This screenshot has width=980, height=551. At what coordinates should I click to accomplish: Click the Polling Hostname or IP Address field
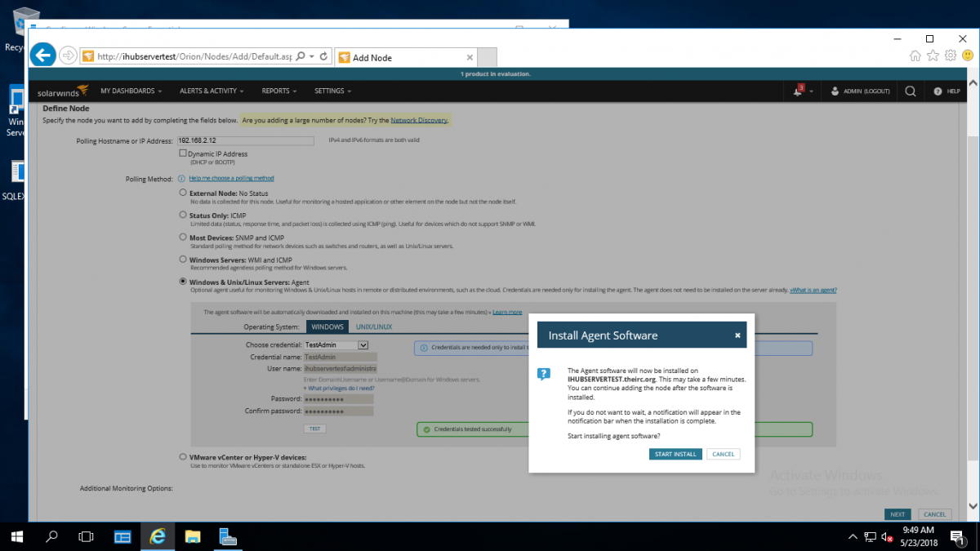point(243,140)
